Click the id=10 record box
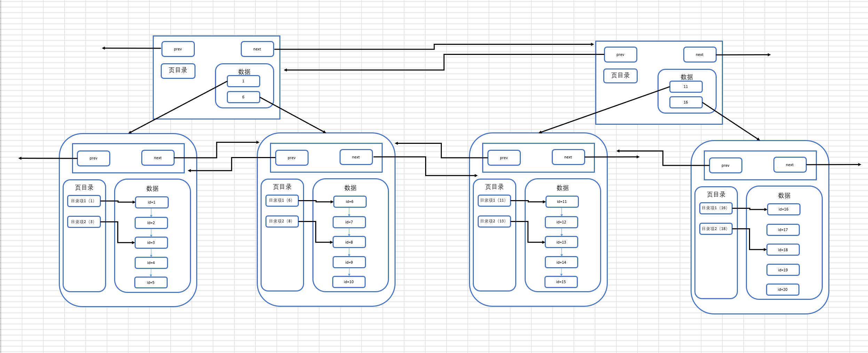The height and width of the screenshot is (353, 868). [349, 282]
